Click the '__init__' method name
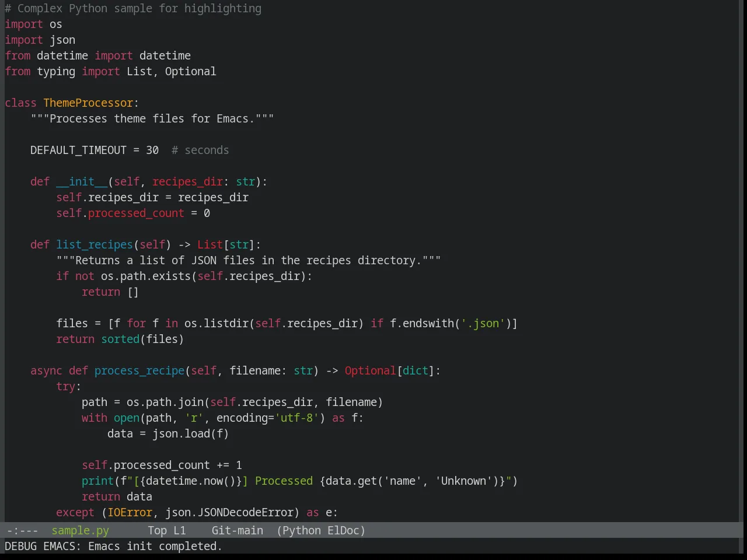 (x=82, y=181)
